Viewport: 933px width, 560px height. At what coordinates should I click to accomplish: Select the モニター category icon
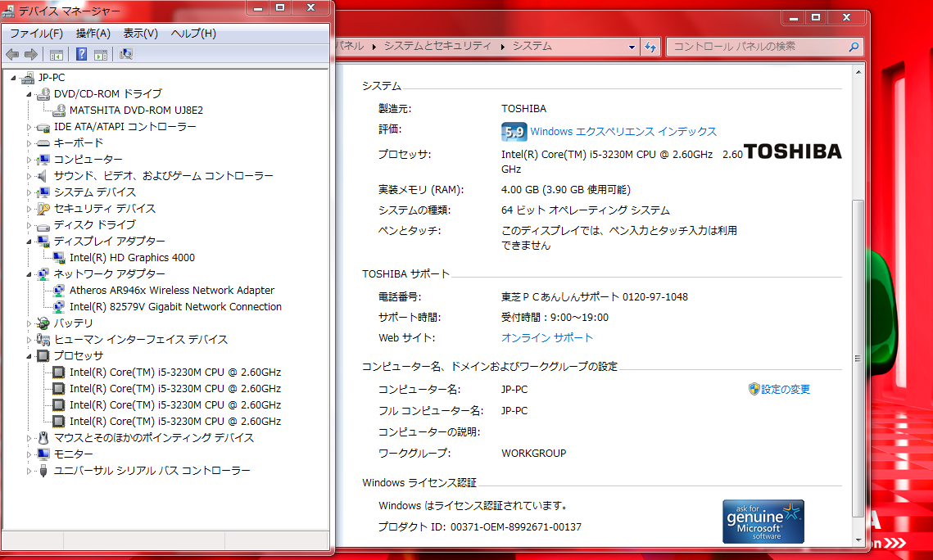pos(43,454)
